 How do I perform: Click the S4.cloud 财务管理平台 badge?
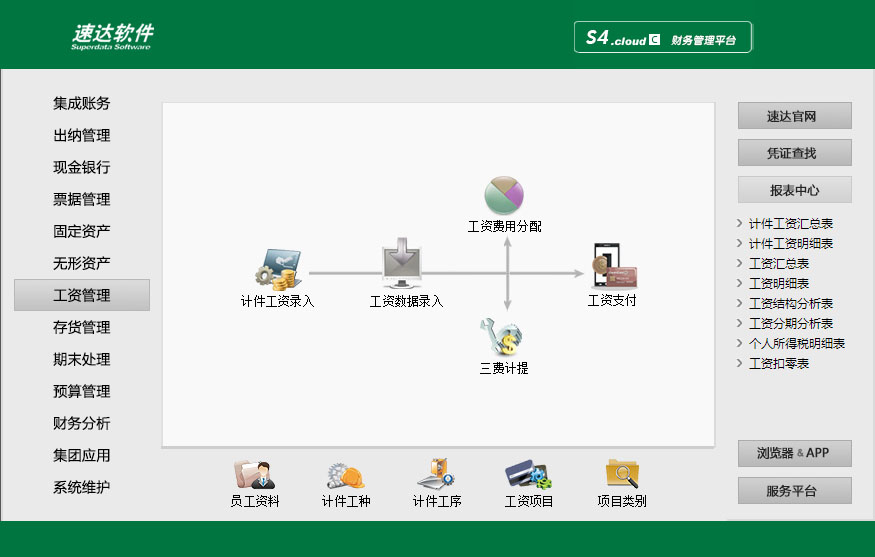pos(663,37)
